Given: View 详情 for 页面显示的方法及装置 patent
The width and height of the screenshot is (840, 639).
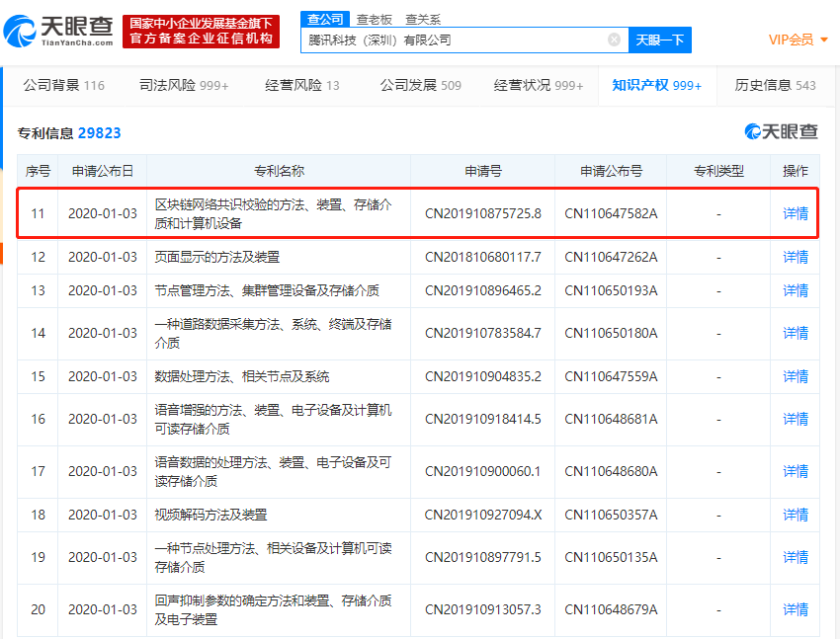Looking at the screenshot, I should tap(795, 257).
